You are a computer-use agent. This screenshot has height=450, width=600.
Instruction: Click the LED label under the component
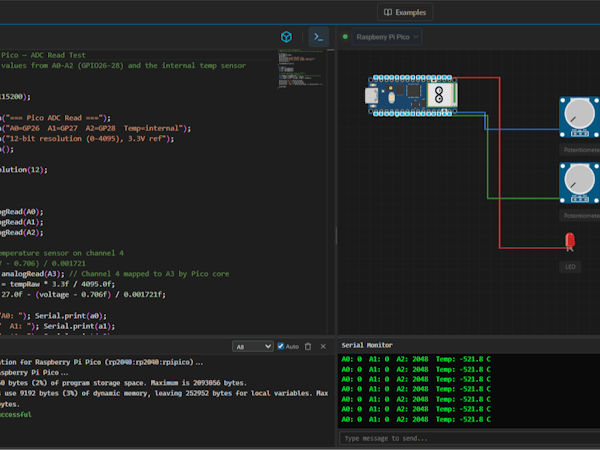click(570, 267)
